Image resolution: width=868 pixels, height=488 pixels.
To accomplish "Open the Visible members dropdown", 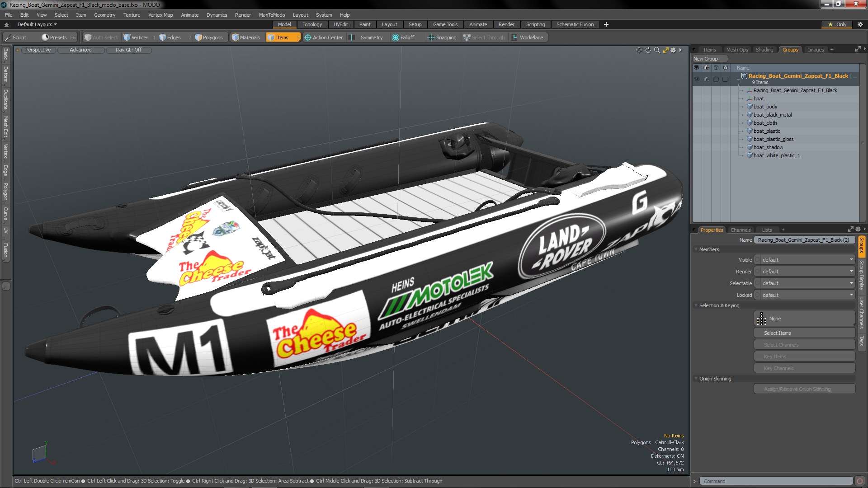I will point(807,260).
